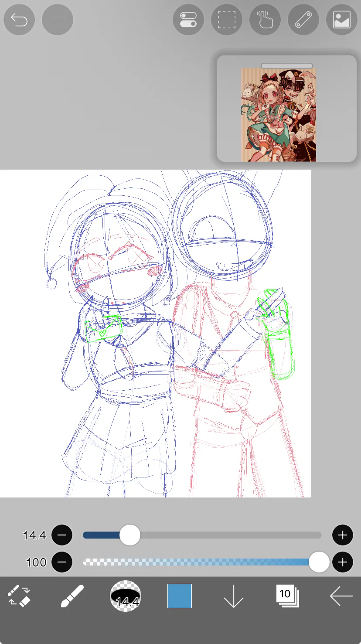Image resolution: width=361 pixels, height=644 pixels.
Task: Tap the undo arrow button
Action: [x=19, y=20]
